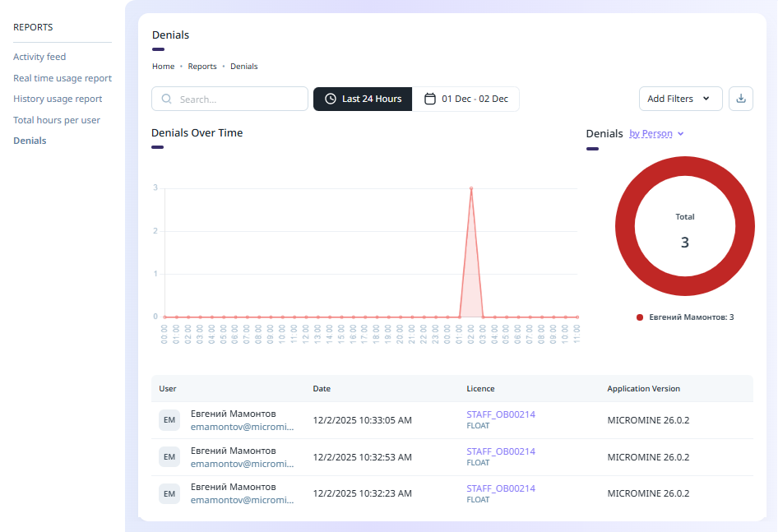Click the magnifier icon in search box

167,99
